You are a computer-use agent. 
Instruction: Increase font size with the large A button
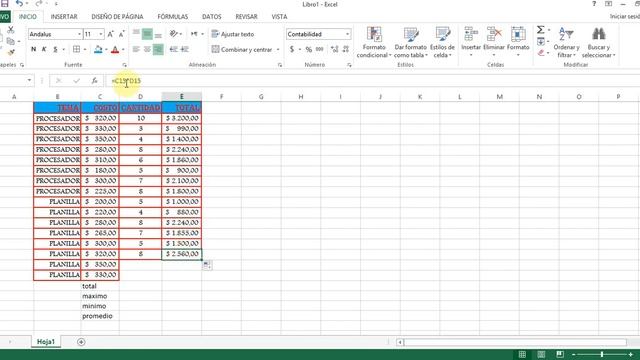click(x=110, y=34)
